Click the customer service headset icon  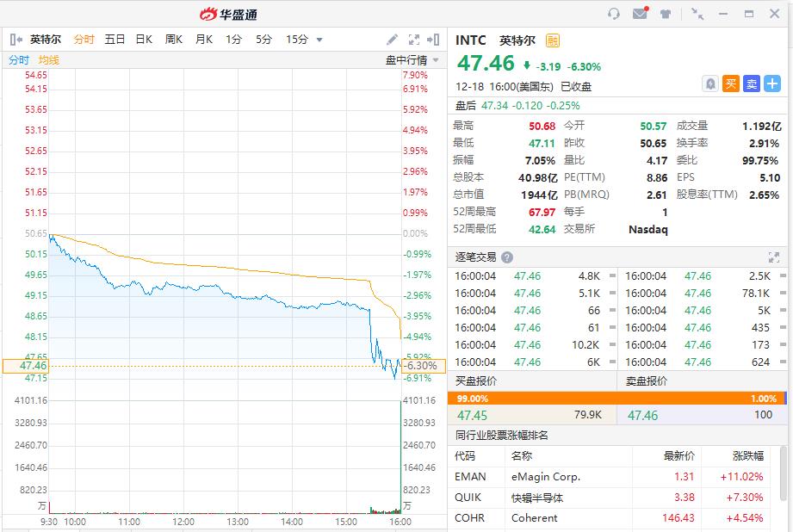(x=613, y=14)
